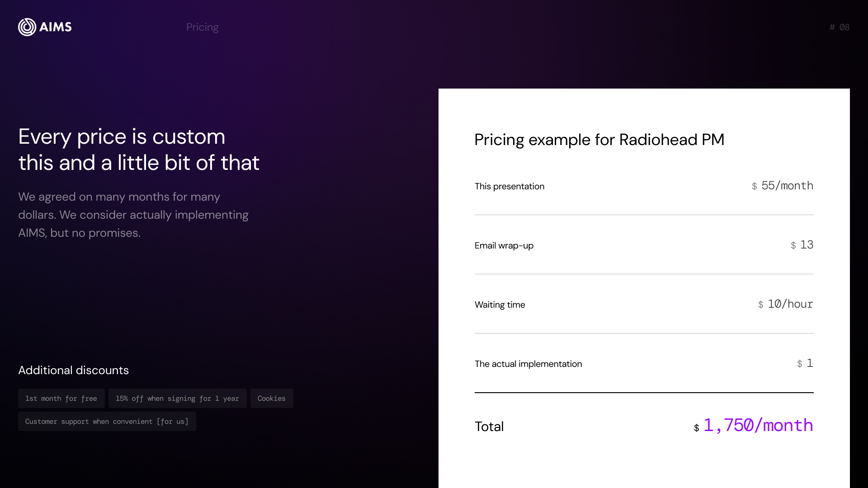Select the Total label in pricing card
Image resolution: width=868 pixels, height=488 pixels.
pos(489,426)
